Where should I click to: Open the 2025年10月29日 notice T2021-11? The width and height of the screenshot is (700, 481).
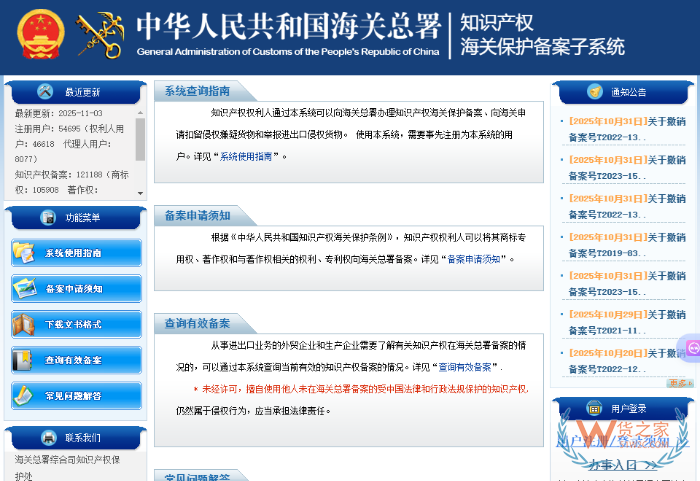tap(626, 322)
